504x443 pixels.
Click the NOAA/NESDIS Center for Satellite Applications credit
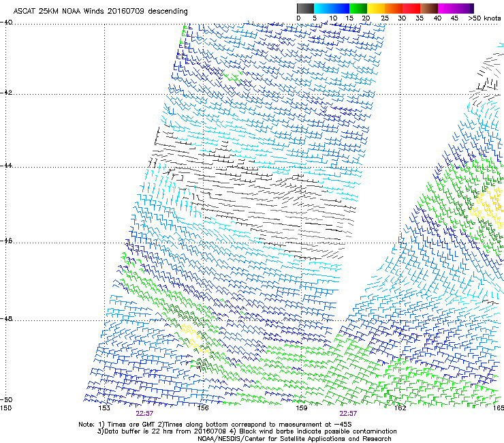click(294, 439)
